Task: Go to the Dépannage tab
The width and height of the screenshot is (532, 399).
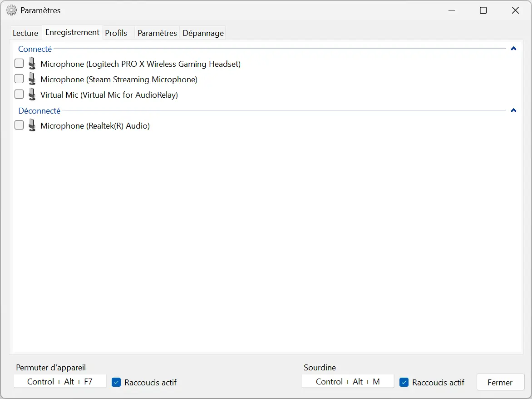Action: pyautogui.click(x=203, y=33)
